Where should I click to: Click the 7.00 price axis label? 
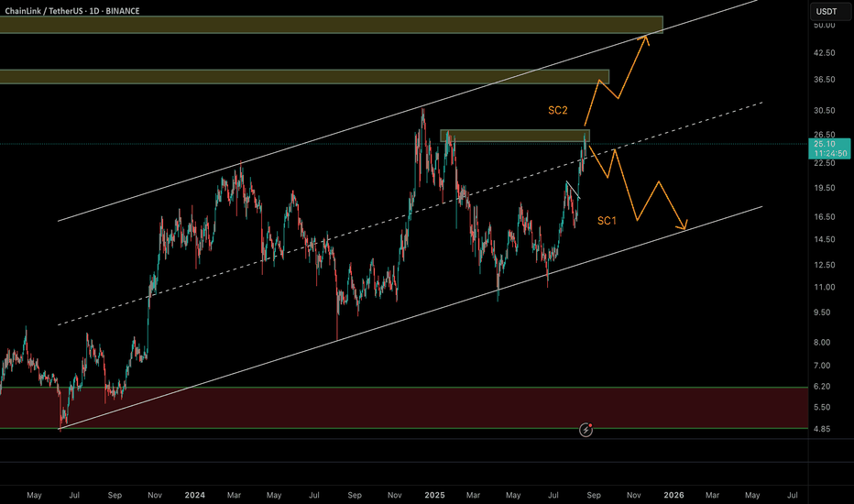[x=822, y=366]
